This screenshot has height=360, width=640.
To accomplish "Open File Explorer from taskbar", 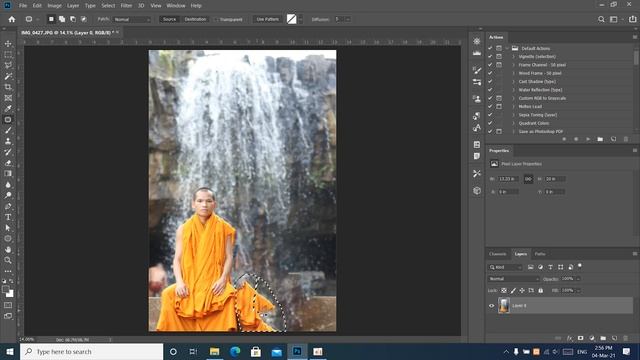I will tap(214, 351).
